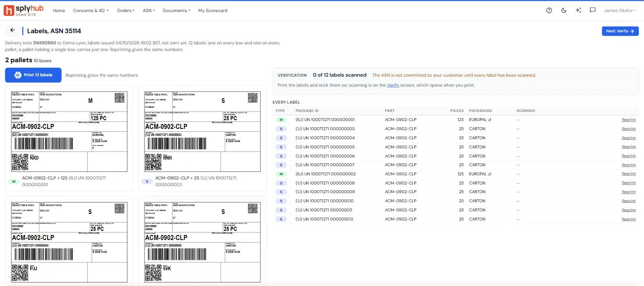Image resolution: width=644 pixels, height=286 pixels.
Task: Go to Home in navigation
Action: click(59, 10)
